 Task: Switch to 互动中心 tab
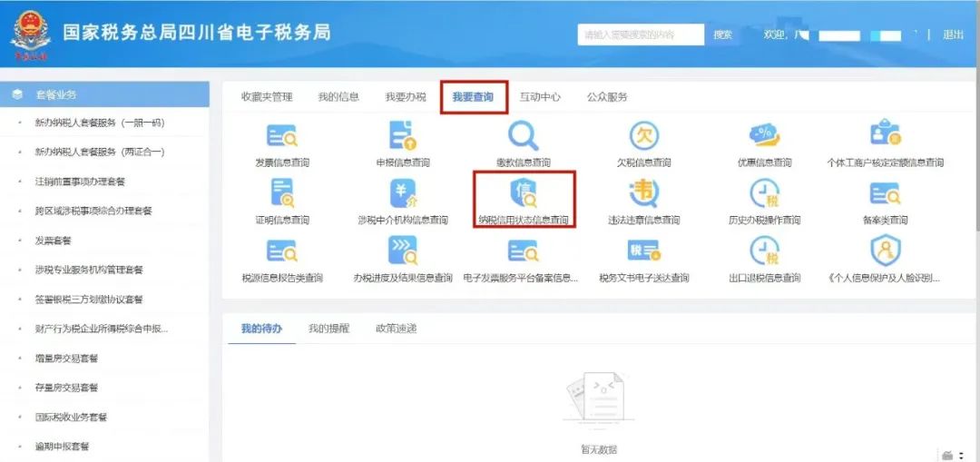click(x=540, y=97)
